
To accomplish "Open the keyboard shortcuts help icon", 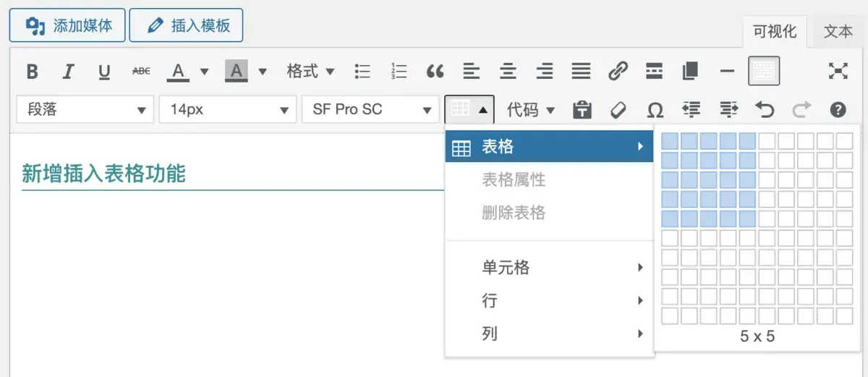I will [838, 110].
